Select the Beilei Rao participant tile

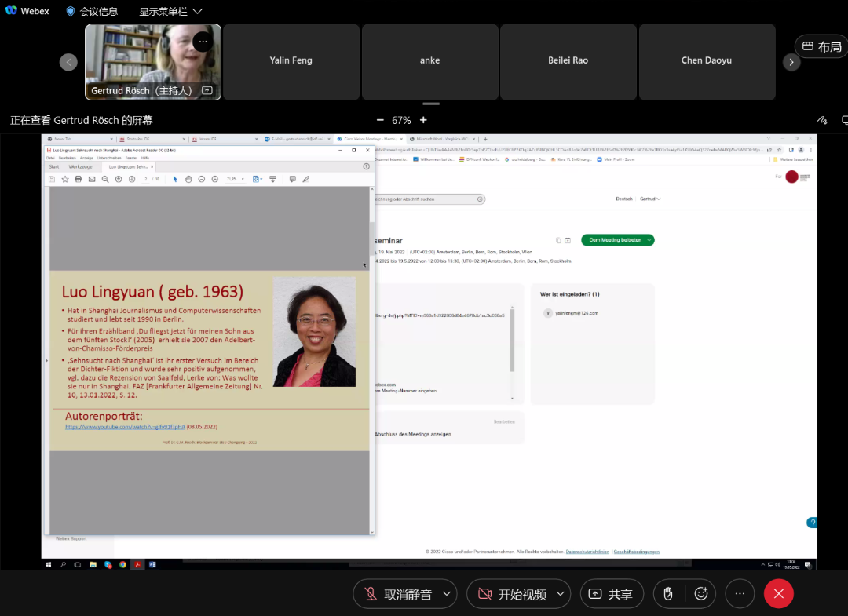click(x=568, y=62)
